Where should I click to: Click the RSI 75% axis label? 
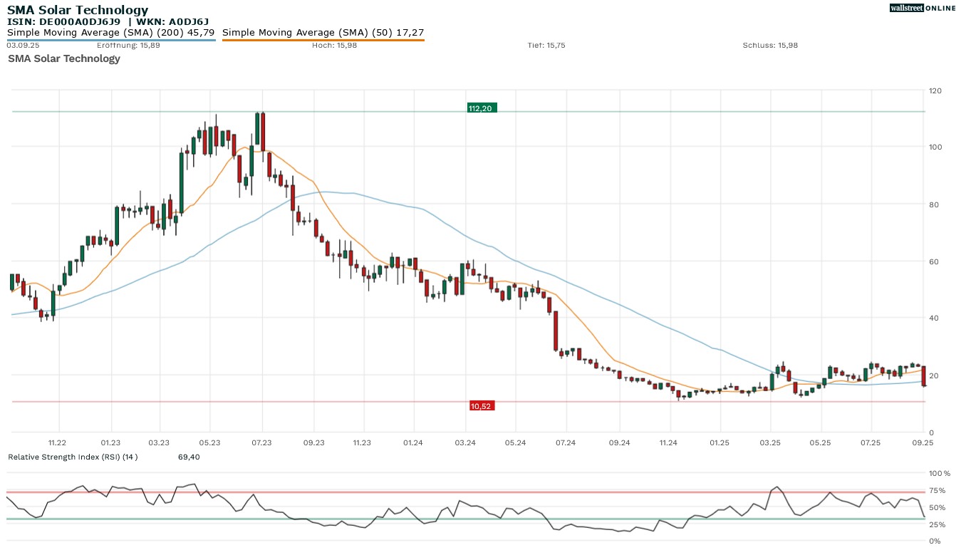[937, 490]
